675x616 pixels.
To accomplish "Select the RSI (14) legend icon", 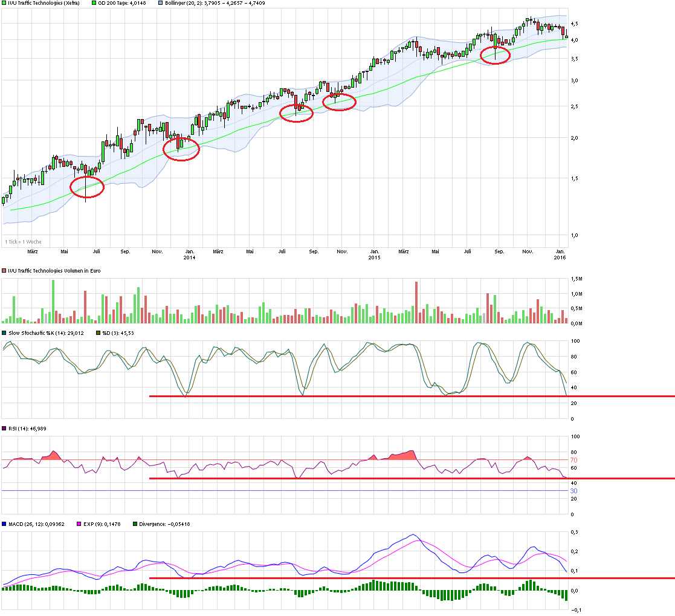I will (4, 429).
